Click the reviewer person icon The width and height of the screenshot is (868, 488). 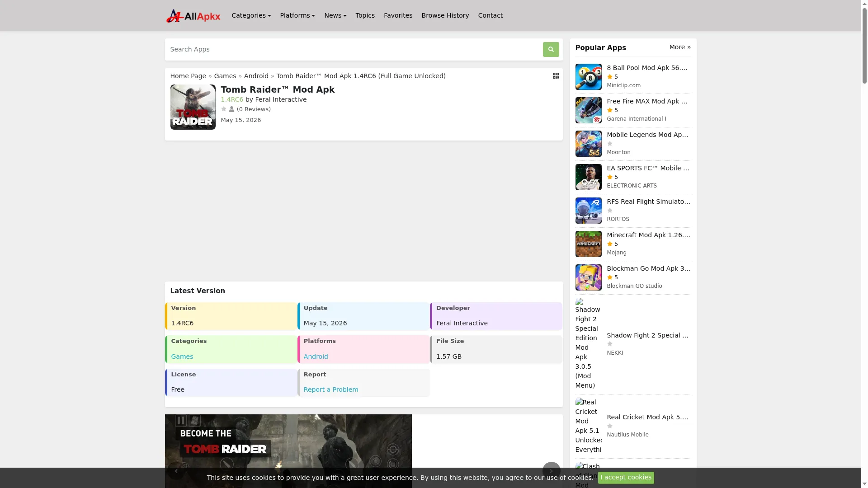[x=231, y=109]
